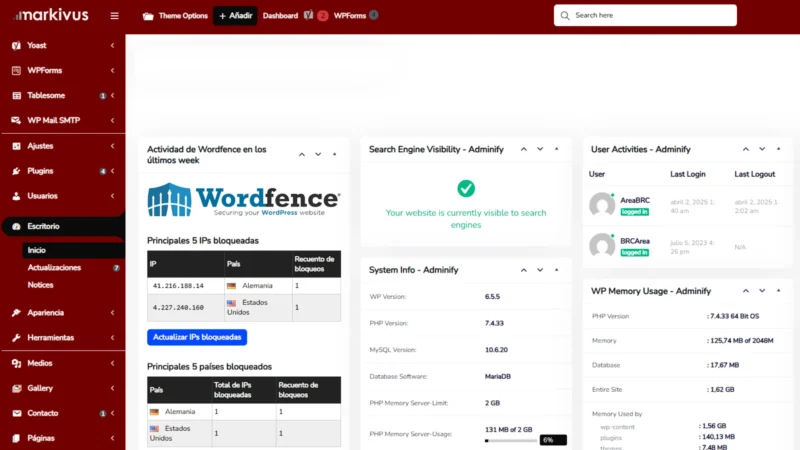Click the Añadir button in top bar
Screen dimensions: 800x450
click(x=235, y=16)
